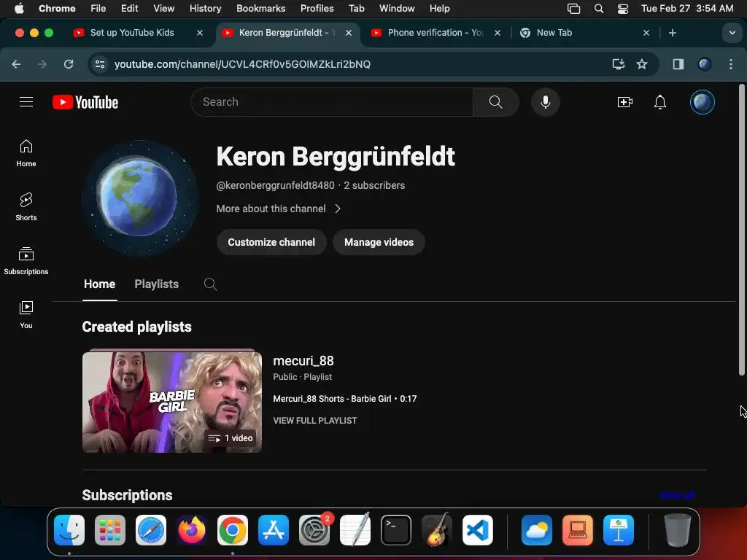Open Shorts in the sidebar

26,206
